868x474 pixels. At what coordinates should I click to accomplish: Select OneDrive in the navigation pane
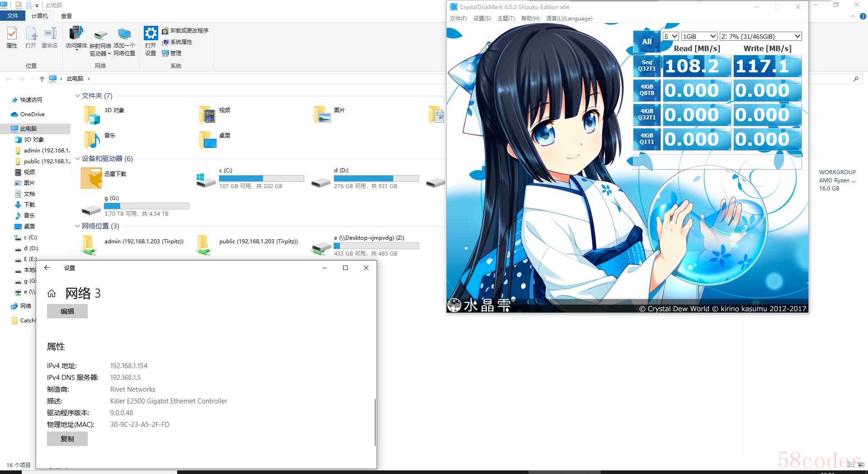click(x=32, y=114)
